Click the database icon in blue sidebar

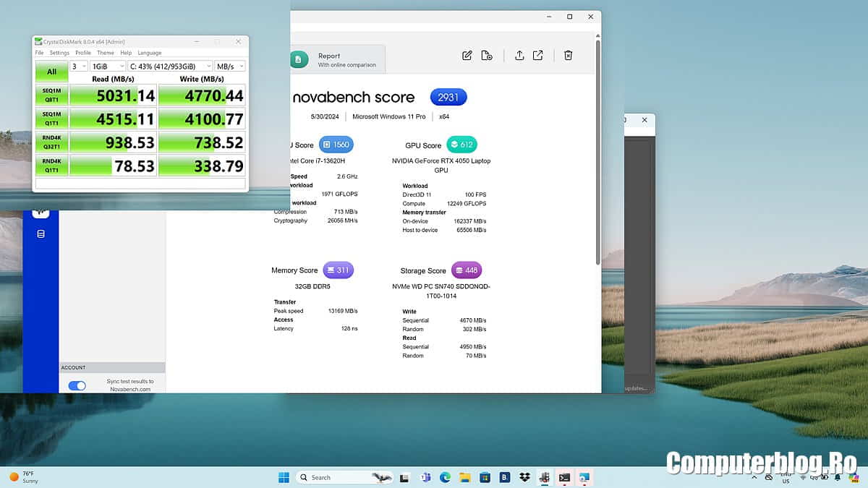click(x=41, y=234)
